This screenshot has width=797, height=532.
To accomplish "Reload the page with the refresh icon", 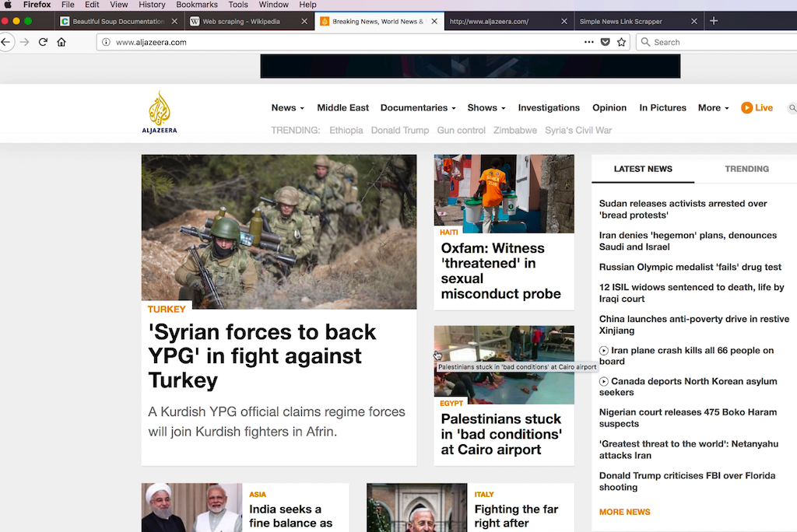I will coord(43,42).
